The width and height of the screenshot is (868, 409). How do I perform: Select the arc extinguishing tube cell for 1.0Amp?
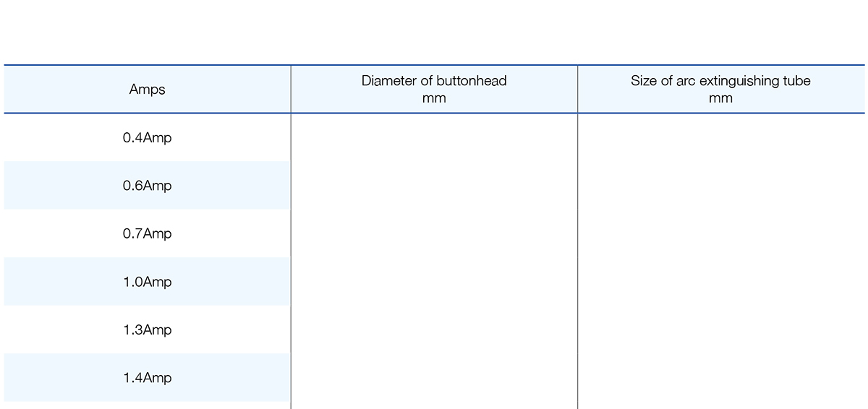pos(720,282)
